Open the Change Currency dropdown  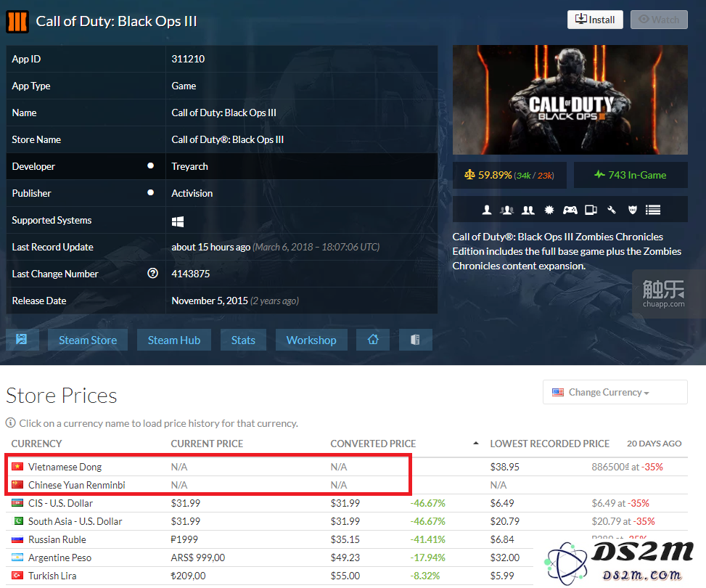pos(615,392)
